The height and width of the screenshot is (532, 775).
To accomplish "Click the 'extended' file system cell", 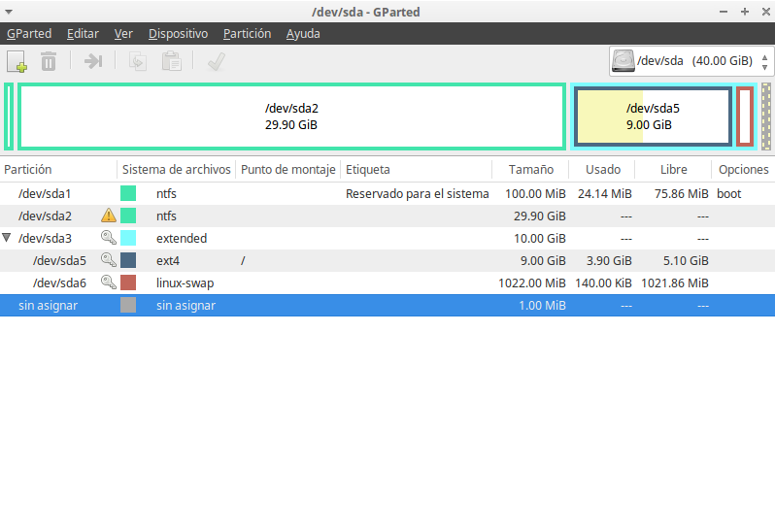I will [182, 238].
